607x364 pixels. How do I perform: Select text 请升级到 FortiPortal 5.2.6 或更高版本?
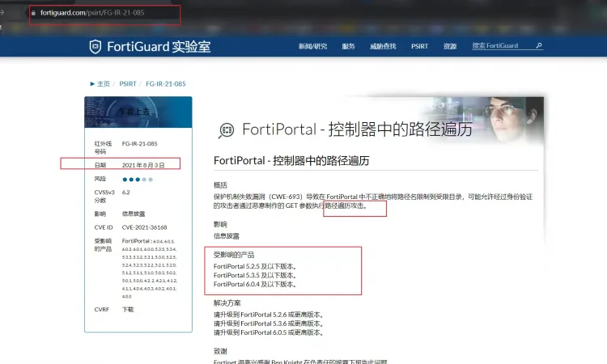click(268, 315)
